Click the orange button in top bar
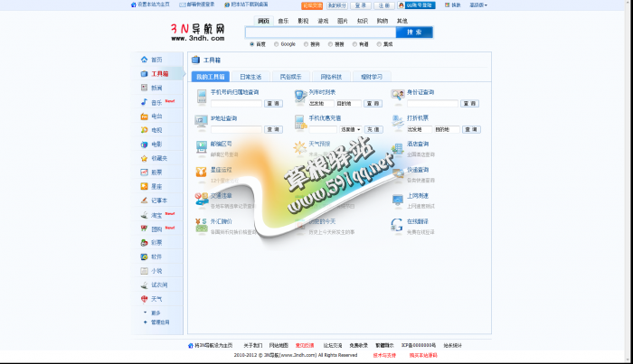 pos(312,5)
